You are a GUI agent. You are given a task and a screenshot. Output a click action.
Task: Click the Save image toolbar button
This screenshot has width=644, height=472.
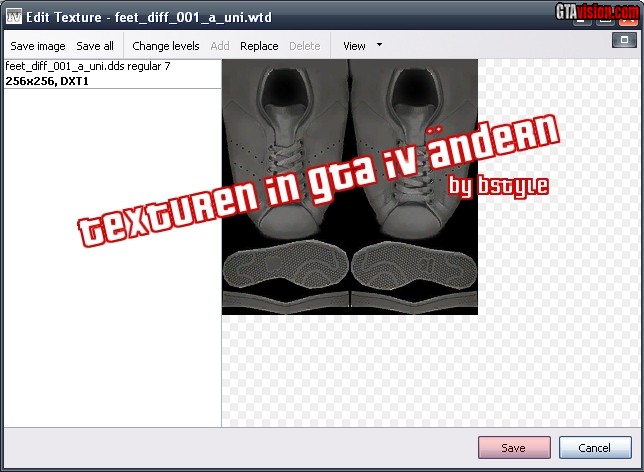pyautogui.click(x=38, y=46)
